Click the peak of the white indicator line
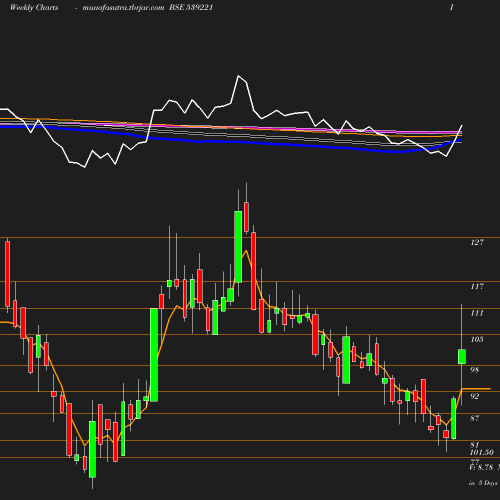The image size is (500, 500). tap(239, 76)
